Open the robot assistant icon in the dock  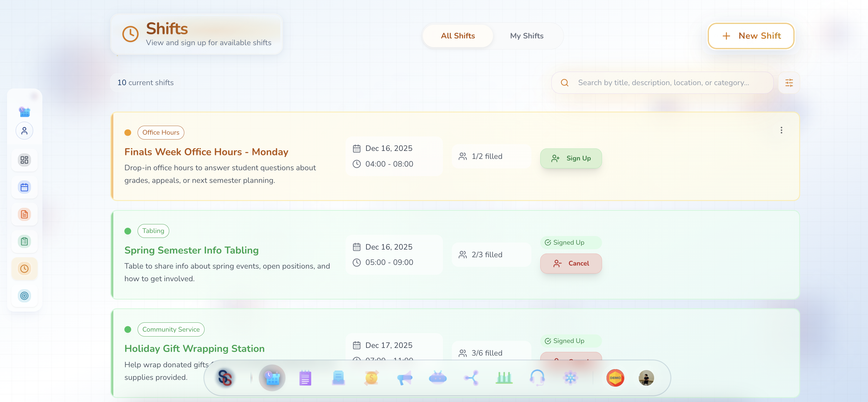pyautogui.click(x=437, y=378)
